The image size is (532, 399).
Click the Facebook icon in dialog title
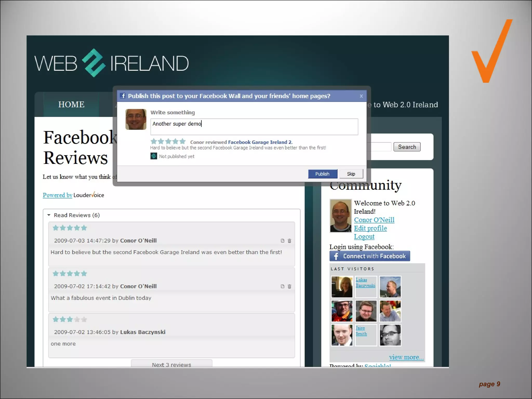pos(123,96)
